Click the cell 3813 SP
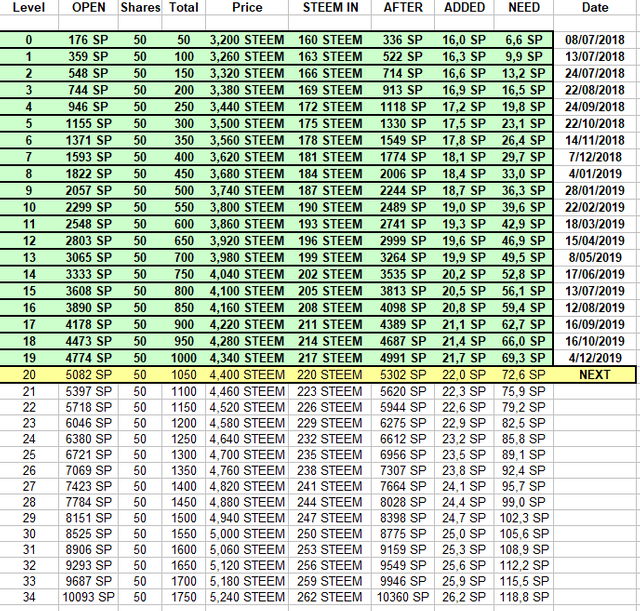 pyautogui.click(x=403, y=291)
